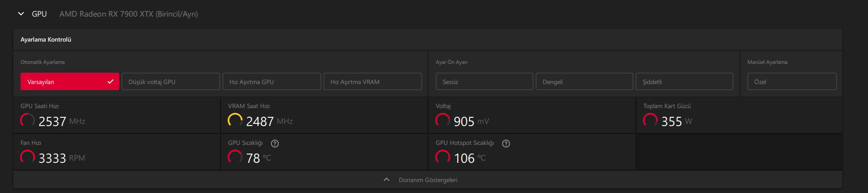
Task: Click the checkmark on Varsayılan button
Action: tap(111, 81)
